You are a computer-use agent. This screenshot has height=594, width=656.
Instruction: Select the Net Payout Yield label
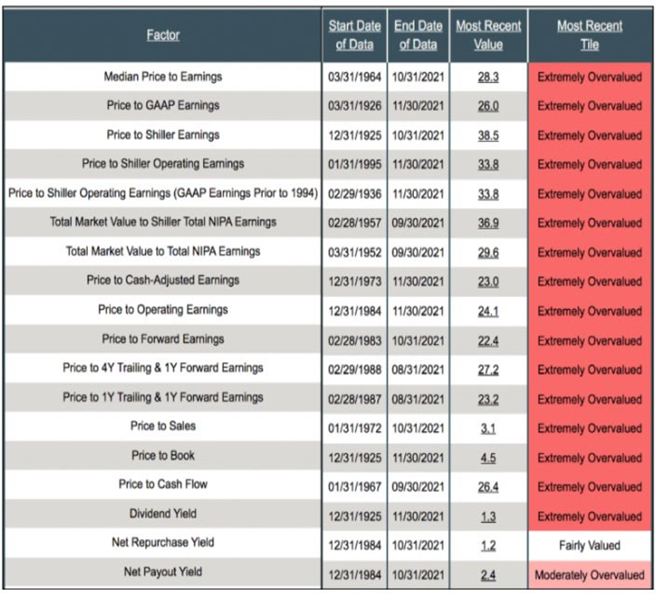[x=163, y=572]
